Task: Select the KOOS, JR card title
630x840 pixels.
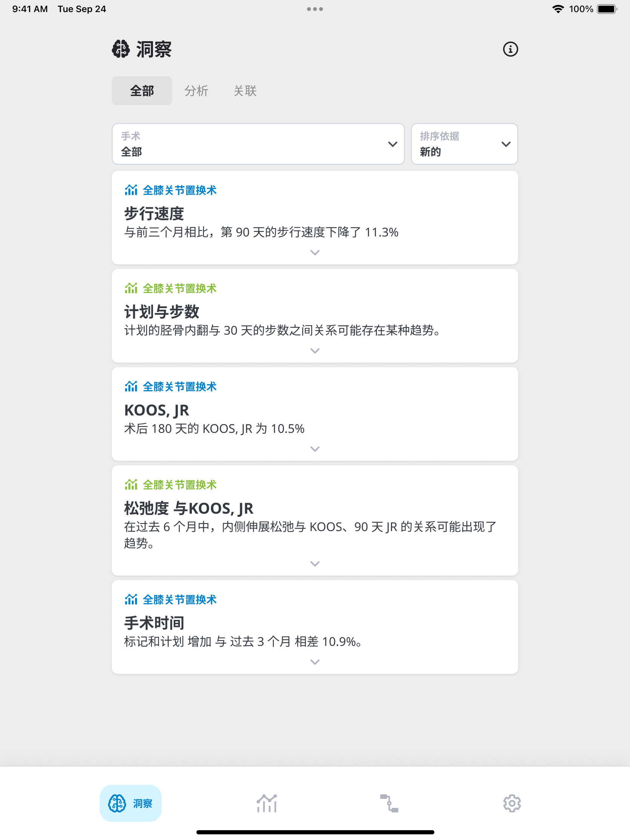Action: [x=156, y=410]
